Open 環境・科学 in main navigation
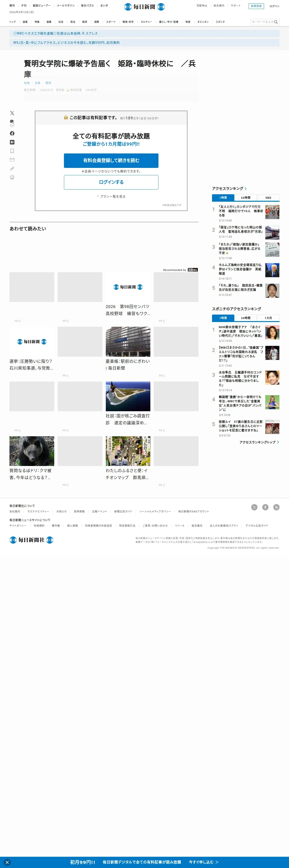 coord(128,22)
